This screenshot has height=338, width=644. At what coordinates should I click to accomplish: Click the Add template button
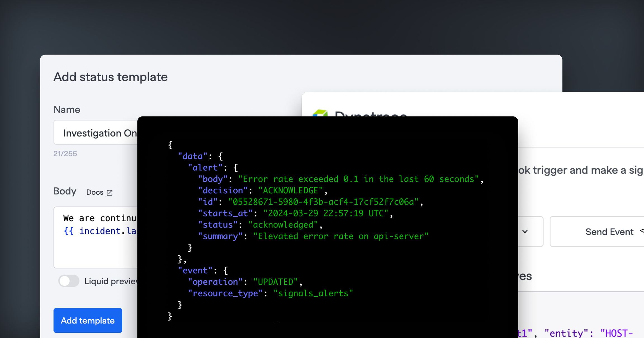tap(88, 320)
